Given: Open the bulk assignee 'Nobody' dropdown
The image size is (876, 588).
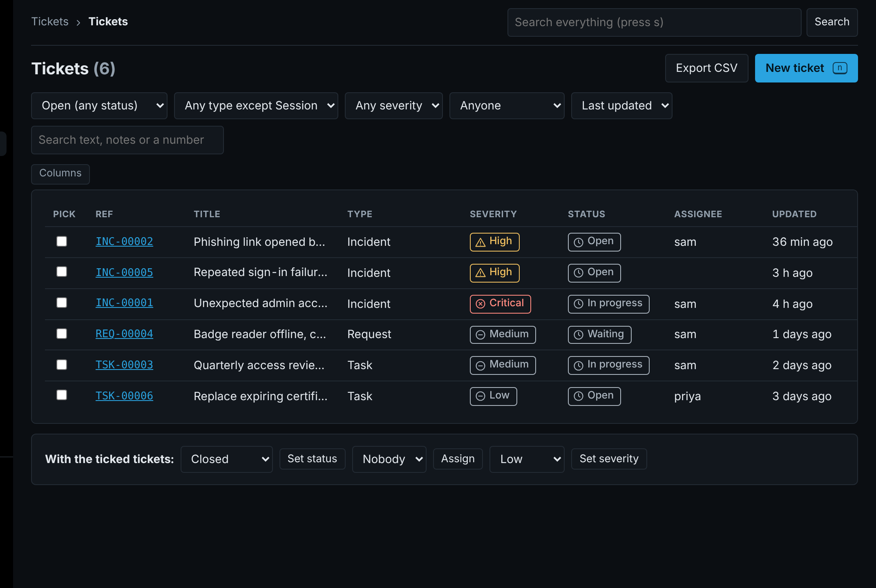Looking at the screenshot, I should click(389, 459).
